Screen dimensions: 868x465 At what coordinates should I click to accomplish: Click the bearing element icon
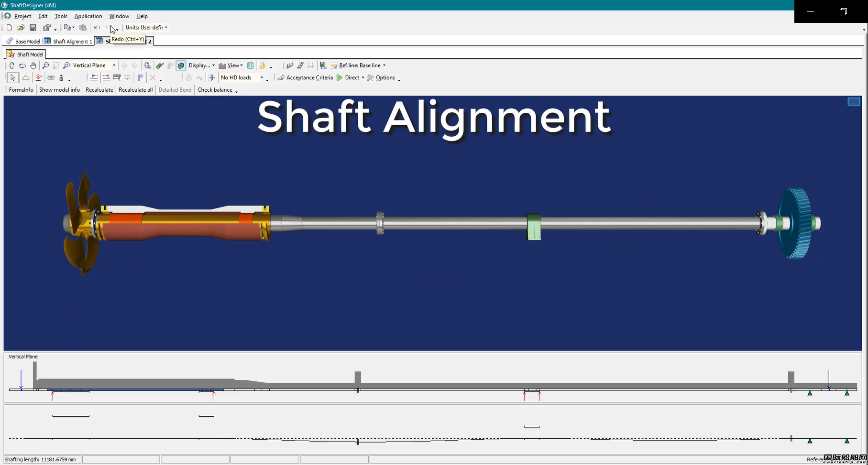pos(51,77)
